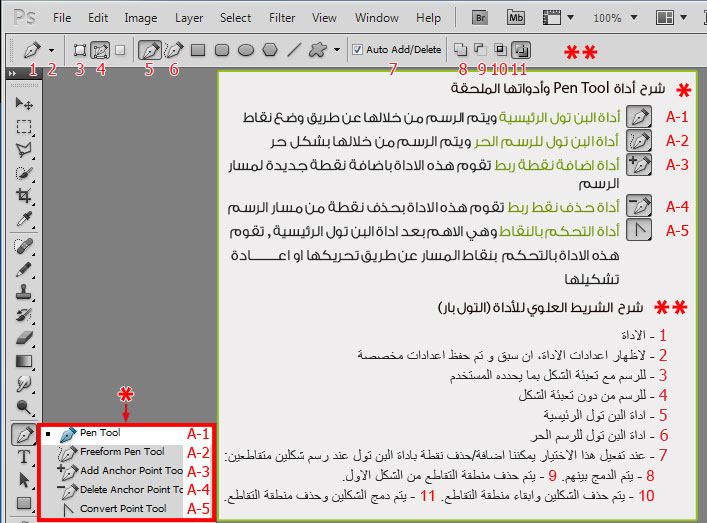The height and width of the screenshot is (523, 707).
Task: Open the View menu
Action: pos(324,18)
